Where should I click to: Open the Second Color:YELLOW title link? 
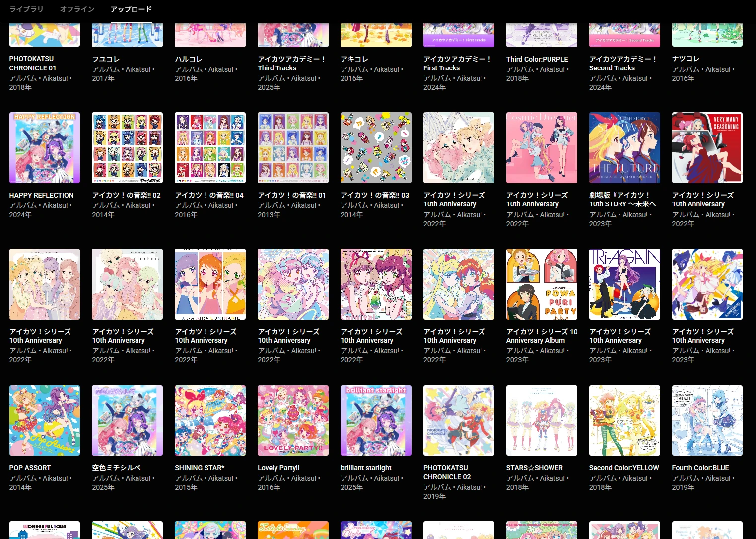624,468
